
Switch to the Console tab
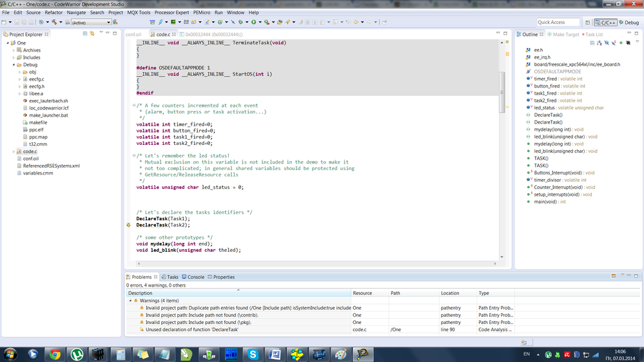pos(193,277)
